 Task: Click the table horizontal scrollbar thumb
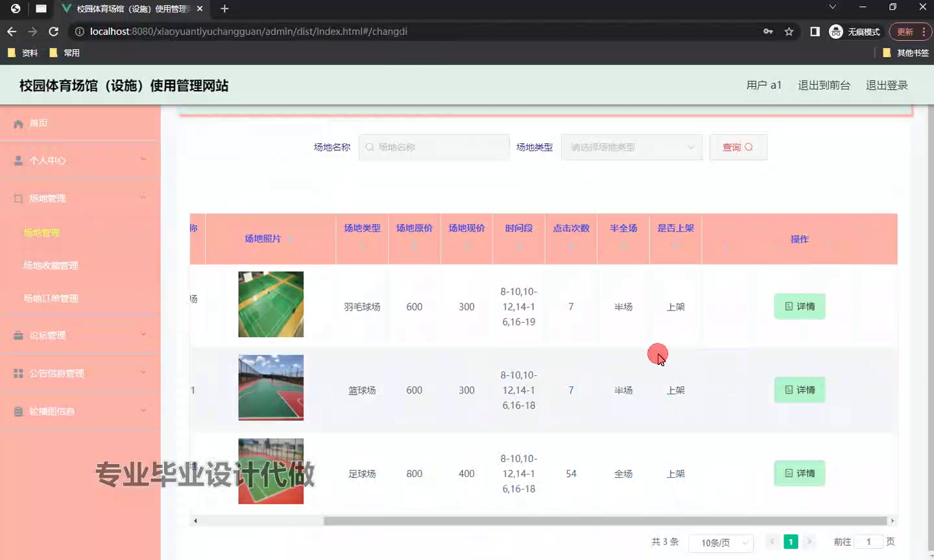click(605, 520)
